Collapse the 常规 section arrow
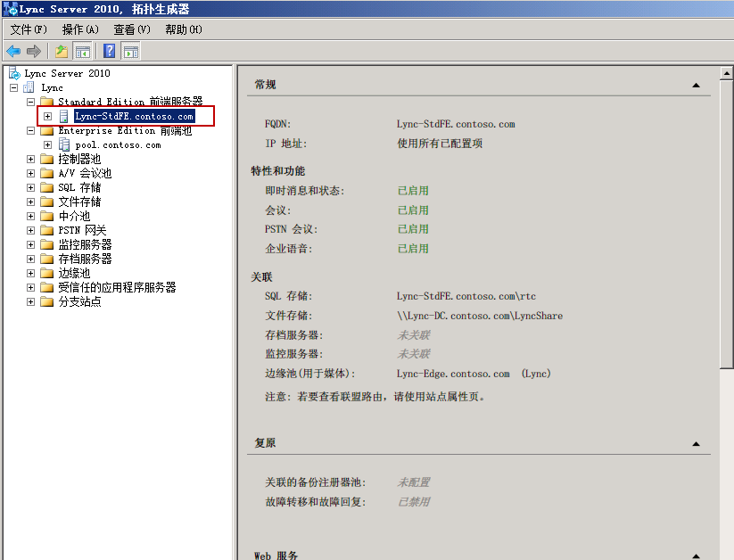Image resolution: width=734 pixels, height=560 pixels. (x=696, y=86)
